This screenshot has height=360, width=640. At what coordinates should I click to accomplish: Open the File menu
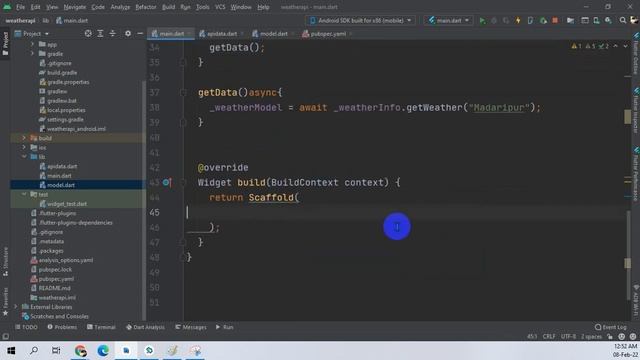coord(20,7)
